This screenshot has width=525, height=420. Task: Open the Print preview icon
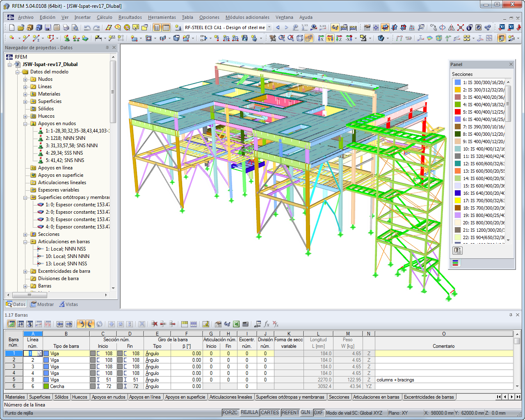(x=75, y=27)
